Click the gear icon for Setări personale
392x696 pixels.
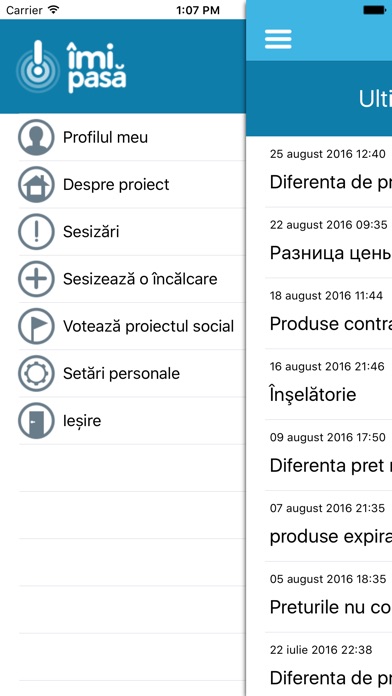(x=36, y=373)
